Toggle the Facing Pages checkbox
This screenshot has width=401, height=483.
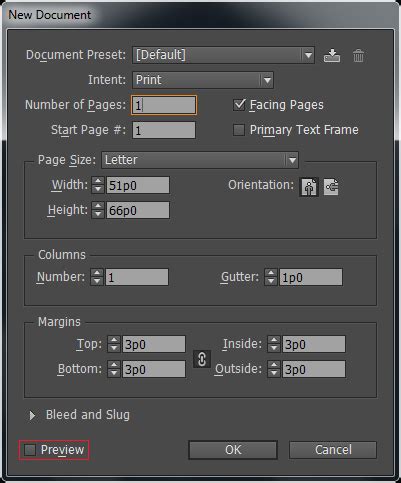[x=239, y=105]
